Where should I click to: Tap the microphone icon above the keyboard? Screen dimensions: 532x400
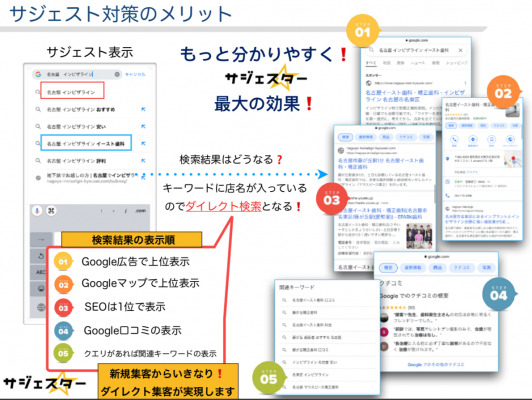tap(37, 211)
